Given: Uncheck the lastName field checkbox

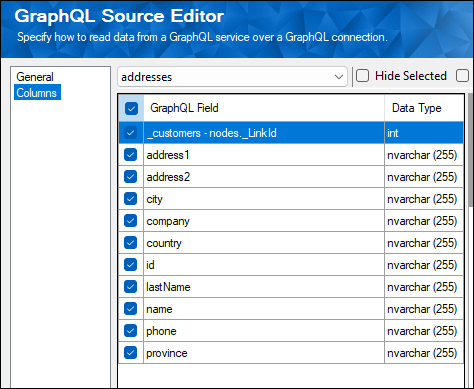Looking at the screenshot, I should tap(130, 287).
